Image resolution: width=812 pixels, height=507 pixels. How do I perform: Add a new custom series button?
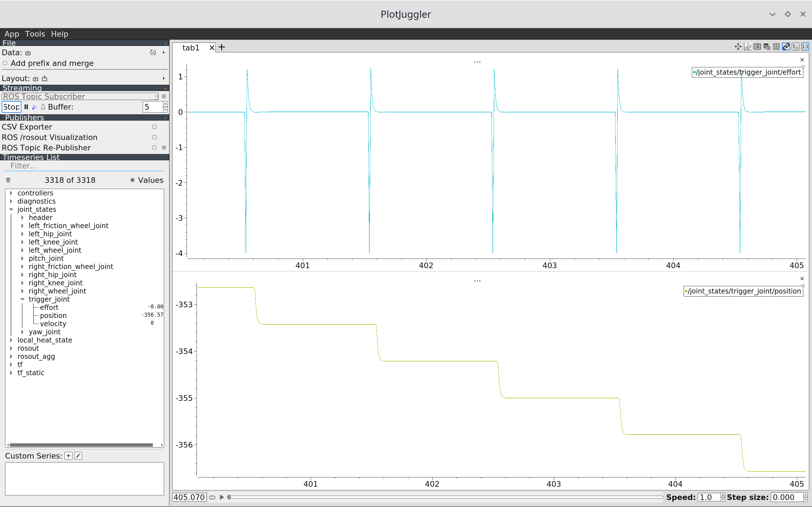[x=69, y=456]
